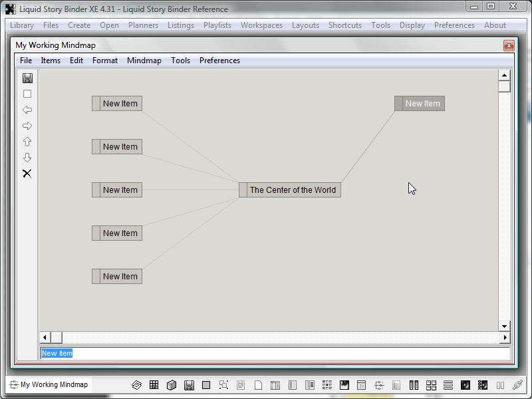The height and width of the screenshot is (399, 532).
Task: Click the floppy-disk icon in the bottom toolbar
Action: tap(189, 385)
